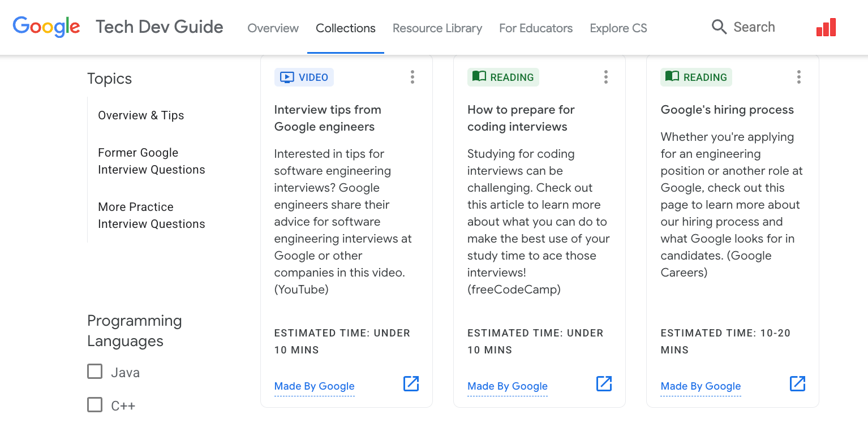Select the Overview & Tips topic

coord(141,115)
